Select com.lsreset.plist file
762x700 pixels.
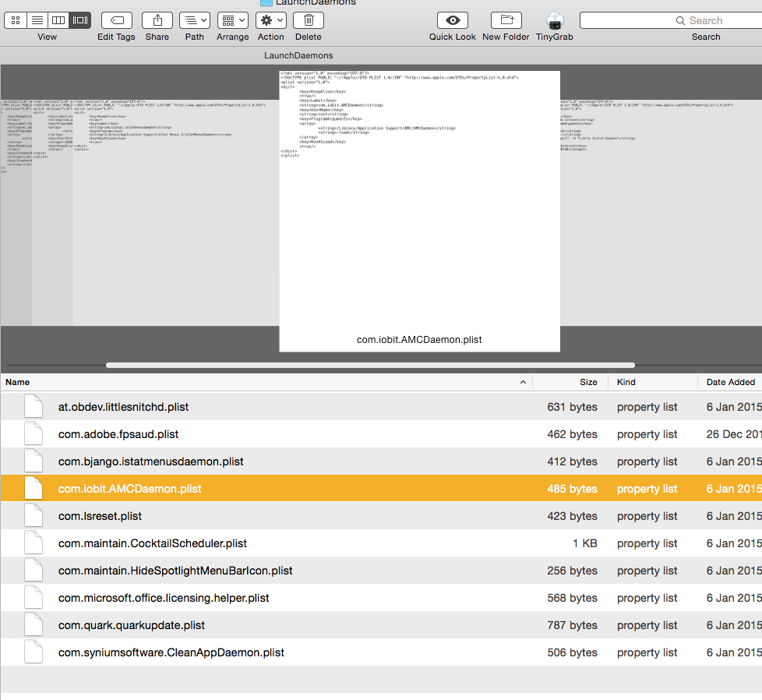coord(100,516)
